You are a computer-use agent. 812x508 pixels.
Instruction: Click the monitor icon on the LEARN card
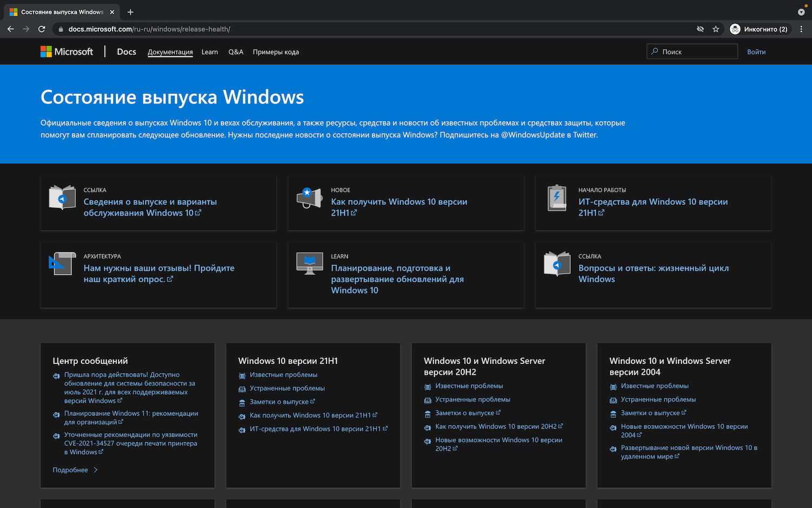[309, 264]
